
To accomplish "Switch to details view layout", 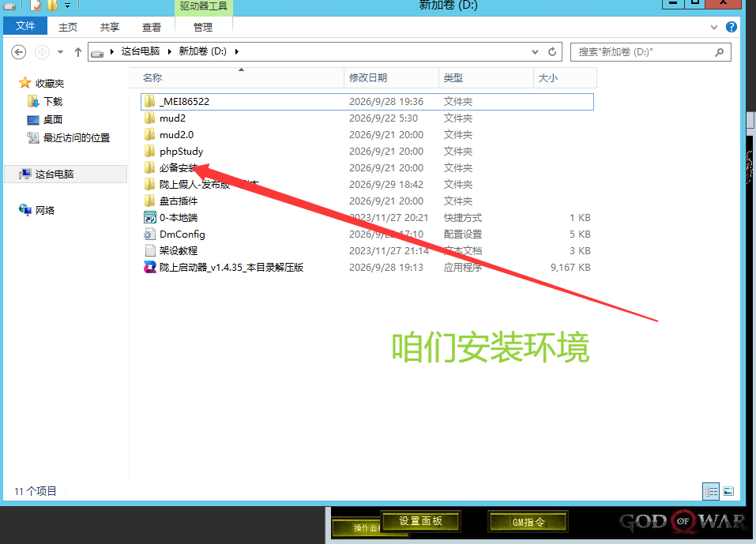I will tap(711, 491).
